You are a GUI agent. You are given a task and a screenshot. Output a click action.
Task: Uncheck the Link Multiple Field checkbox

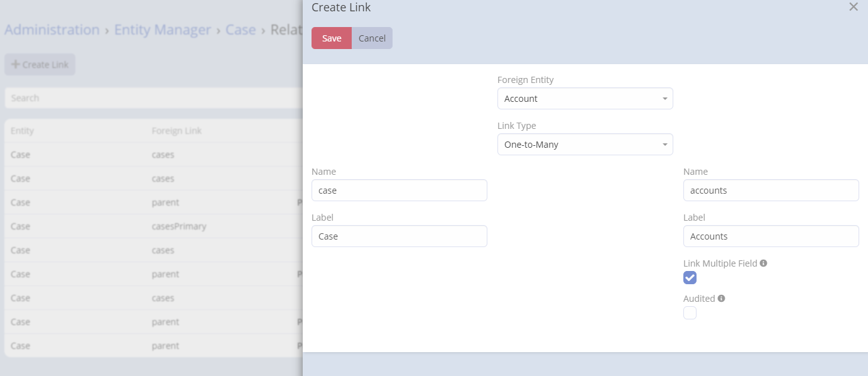coord(690,278)
